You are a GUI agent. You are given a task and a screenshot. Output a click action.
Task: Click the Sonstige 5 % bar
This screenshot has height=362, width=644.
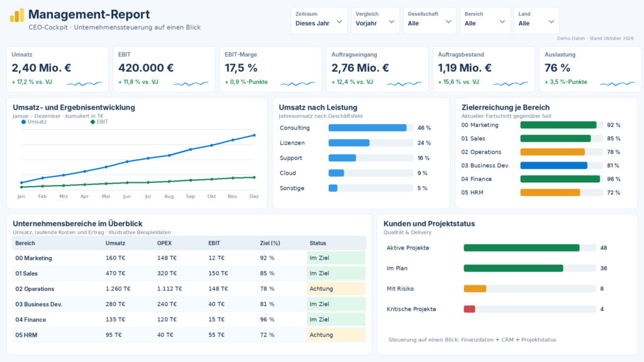point(333,188)
